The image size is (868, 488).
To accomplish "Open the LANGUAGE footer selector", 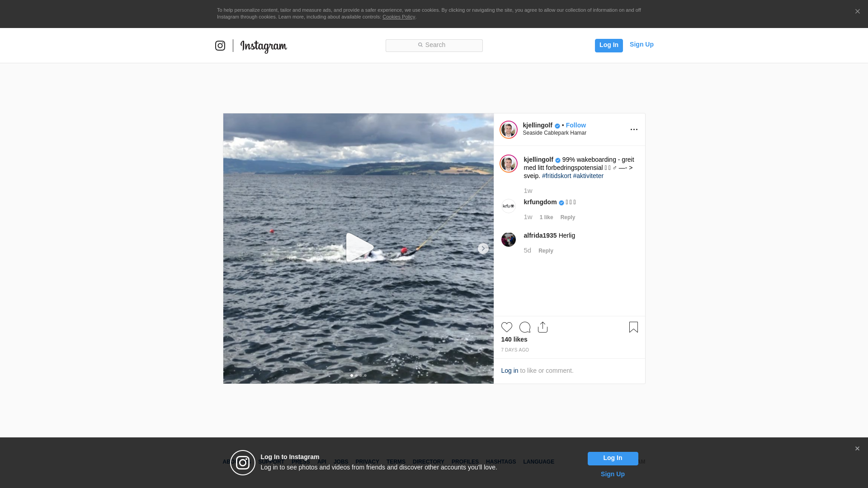I will (538, 462).
